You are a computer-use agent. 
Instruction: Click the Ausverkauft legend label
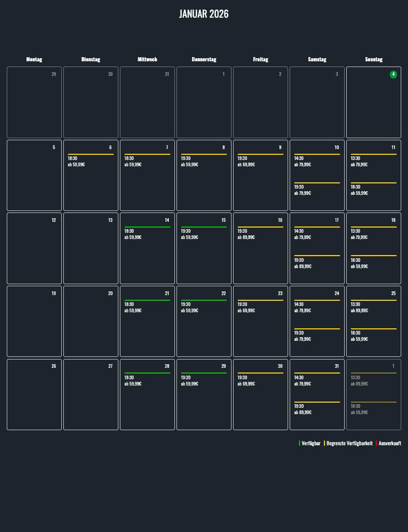389,443
